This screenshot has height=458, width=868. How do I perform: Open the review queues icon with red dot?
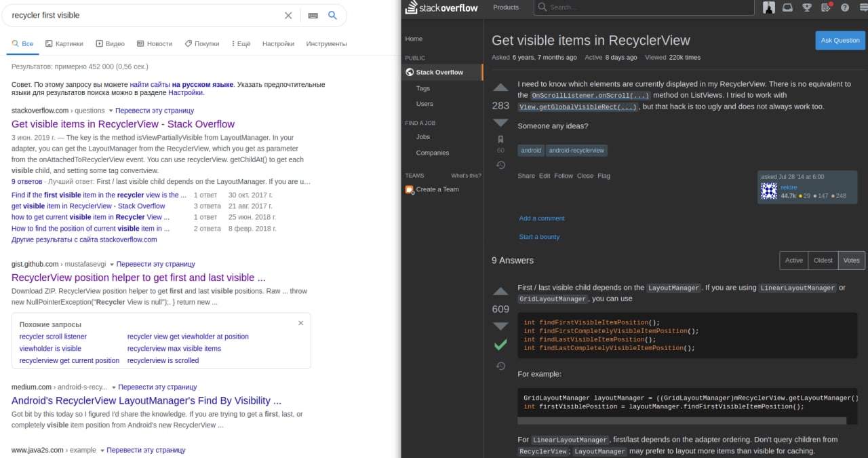click(x=826, y=7)
